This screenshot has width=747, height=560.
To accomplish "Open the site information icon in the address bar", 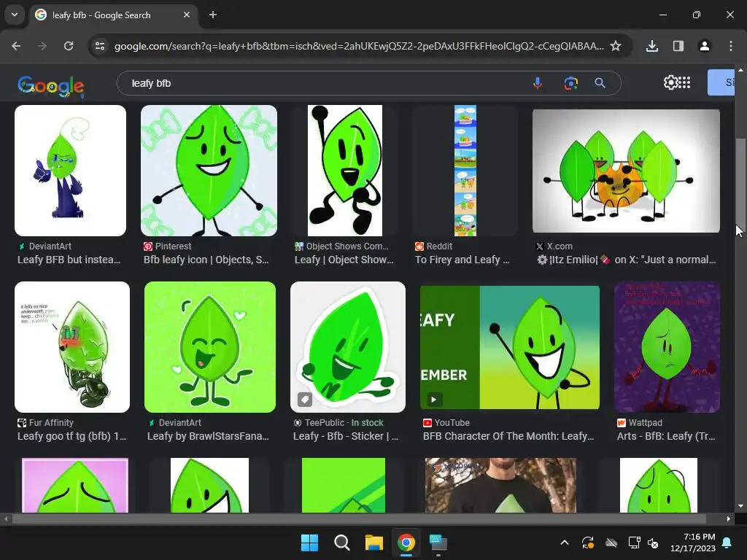I will point(100,46).
